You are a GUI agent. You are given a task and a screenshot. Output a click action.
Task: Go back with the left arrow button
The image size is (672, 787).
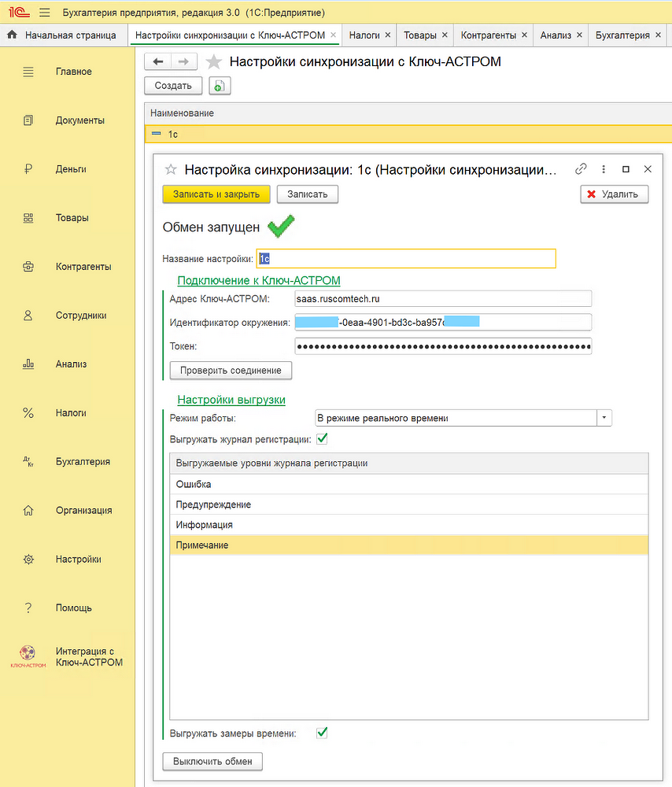(158, 61)
